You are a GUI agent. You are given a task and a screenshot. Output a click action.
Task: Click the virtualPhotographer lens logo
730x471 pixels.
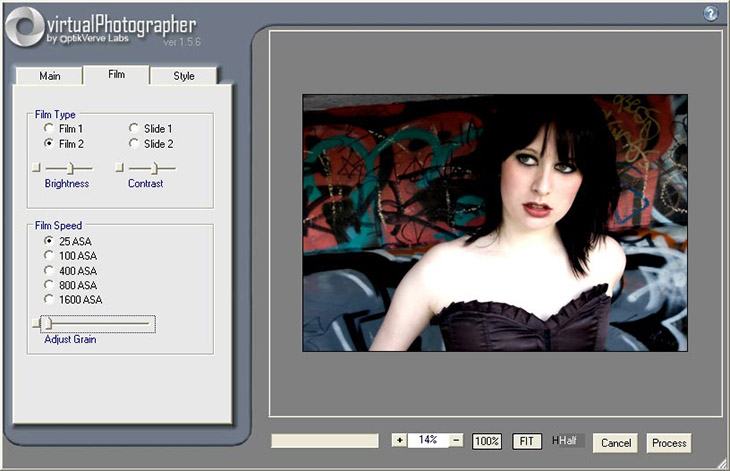[x=24, y=27]
